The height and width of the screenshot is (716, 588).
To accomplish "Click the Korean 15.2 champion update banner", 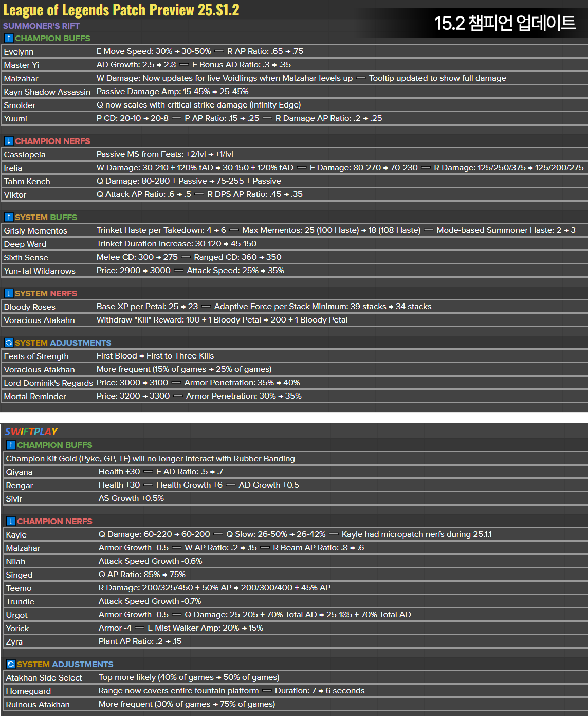I will 505,23.
